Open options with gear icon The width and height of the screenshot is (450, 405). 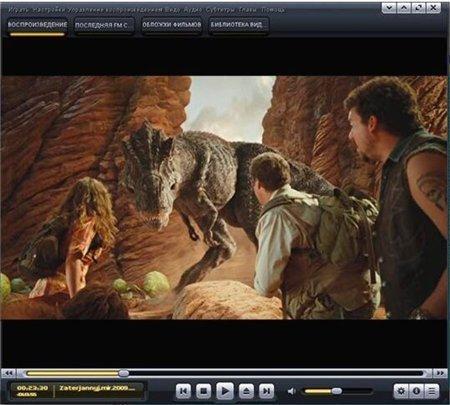[401, 391]
